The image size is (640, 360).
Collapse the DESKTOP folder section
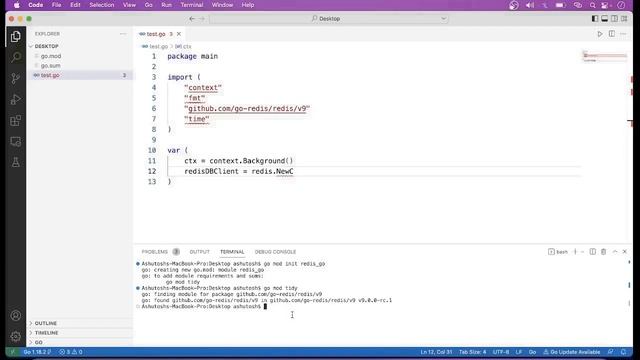pyautogui.click(x=80, y=47)
